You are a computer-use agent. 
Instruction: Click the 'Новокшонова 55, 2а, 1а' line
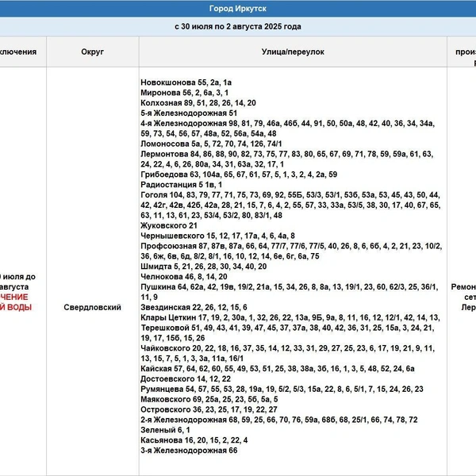coord(186,83)
